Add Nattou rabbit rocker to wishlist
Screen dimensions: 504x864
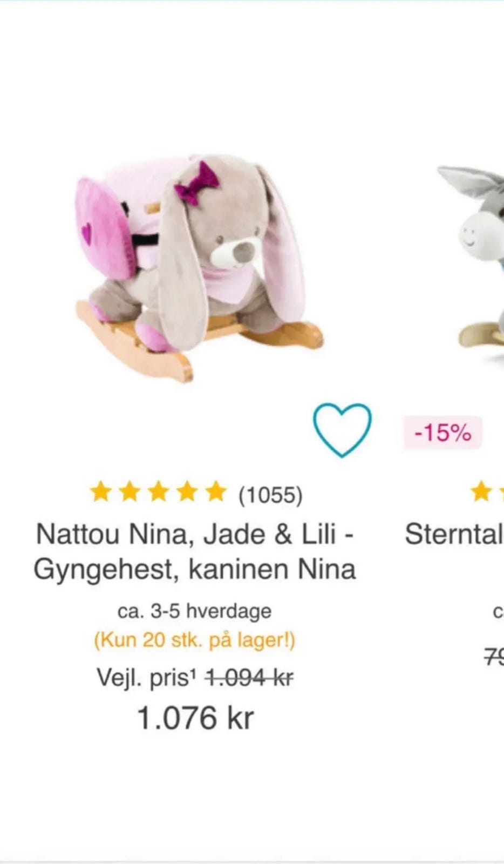tap(342, 430)
